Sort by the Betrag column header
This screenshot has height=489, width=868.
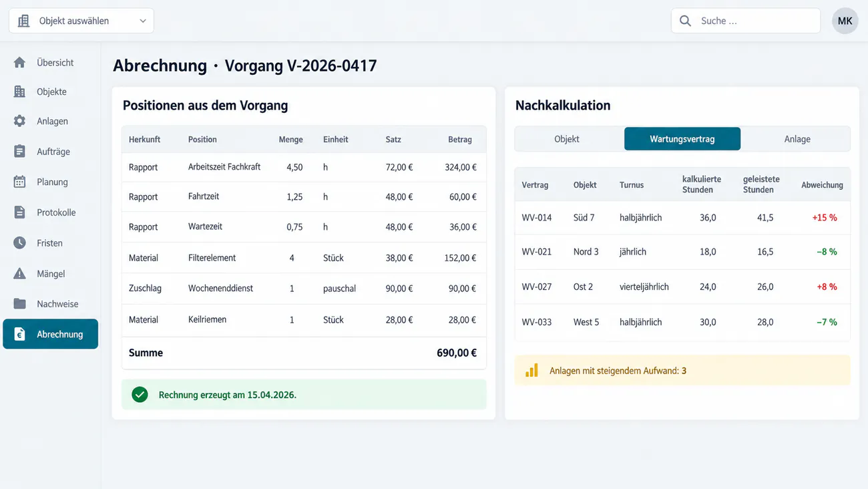point(460,140)
